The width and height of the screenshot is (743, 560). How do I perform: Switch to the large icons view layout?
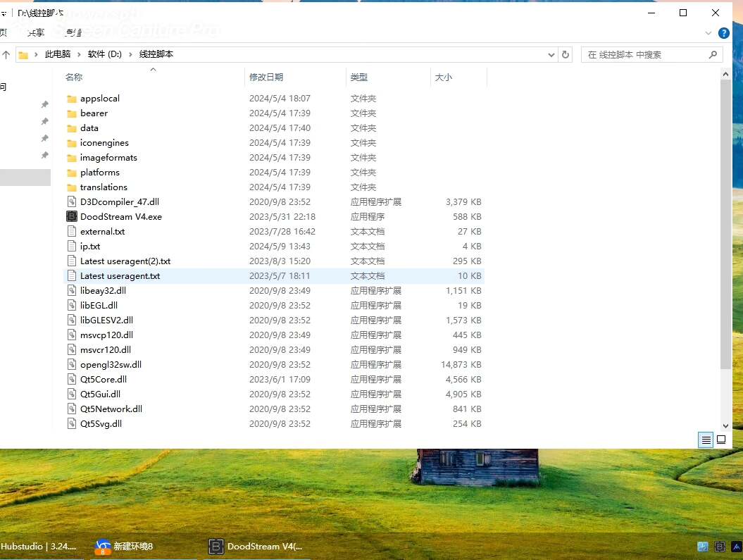point(721,440)
